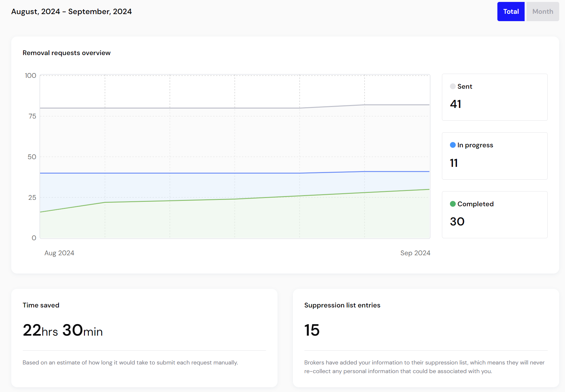Image resolution: width=565 pixels, height=392 pixels.
Task: Click the time saved estimate description
Action: [x=130, y=363]
